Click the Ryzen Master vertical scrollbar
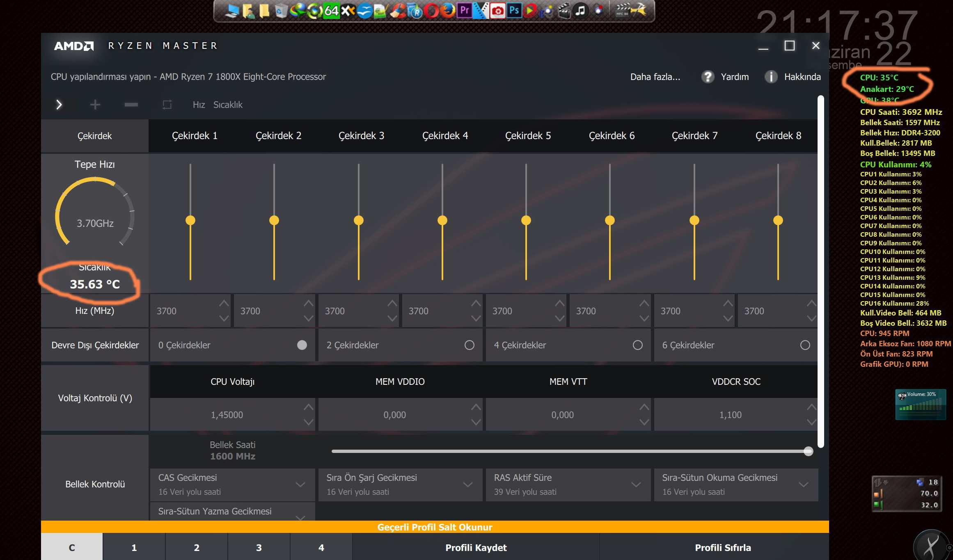Image resolution: width=953 pixels, height=560 pixels. 821,272
